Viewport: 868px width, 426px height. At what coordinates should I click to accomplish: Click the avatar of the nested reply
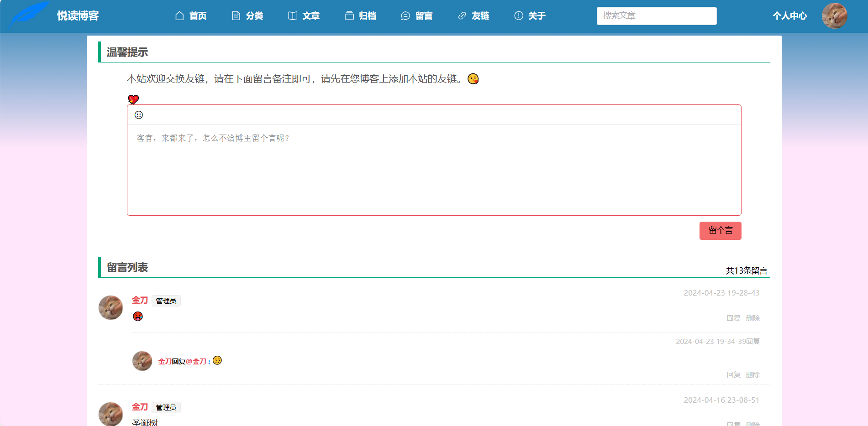point(142,361)
